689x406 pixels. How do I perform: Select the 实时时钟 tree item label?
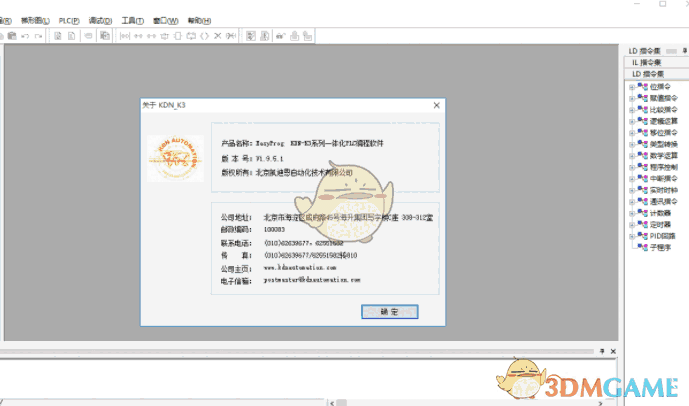pos(664,190)
